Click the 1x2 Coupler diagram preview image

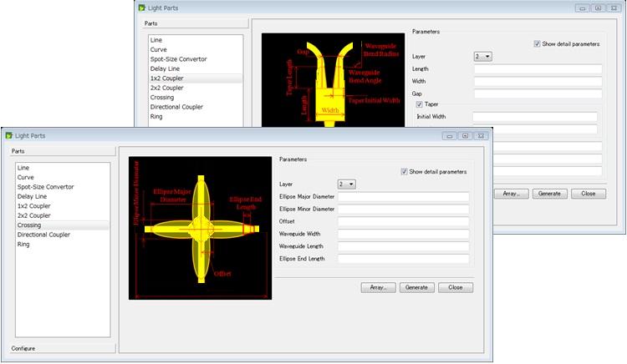click(x=333, y=80)
